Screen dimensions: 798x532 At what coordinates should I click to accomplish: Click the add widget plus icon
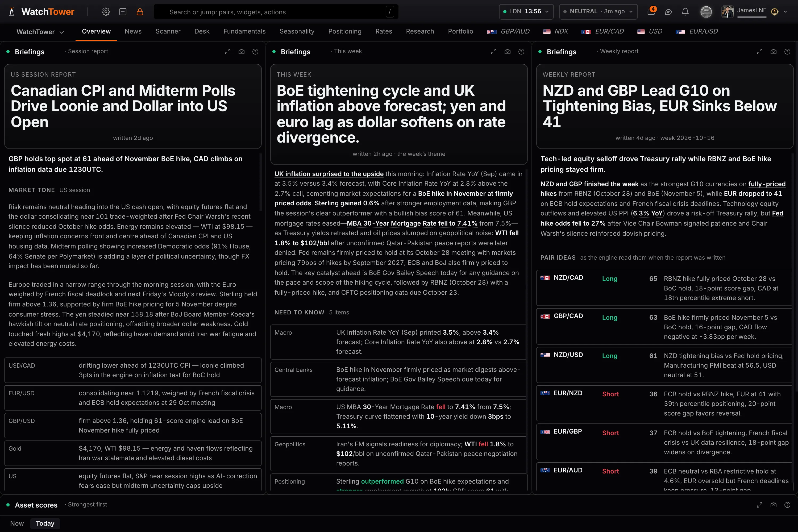pyautogui.click(x=123, y=12)
